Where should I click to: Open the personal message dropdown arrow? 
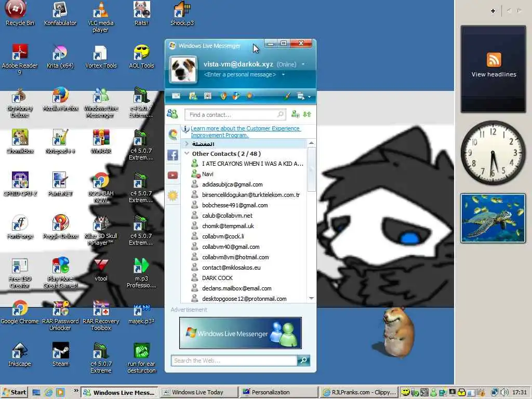point(283,74)
